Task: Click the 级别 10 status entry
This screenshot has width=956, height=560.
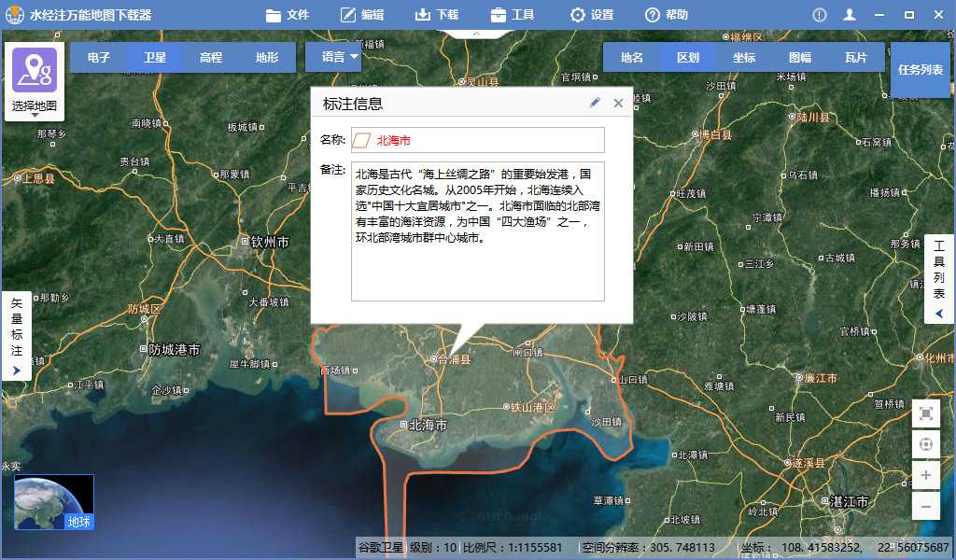Action: (x=433, y=547)
